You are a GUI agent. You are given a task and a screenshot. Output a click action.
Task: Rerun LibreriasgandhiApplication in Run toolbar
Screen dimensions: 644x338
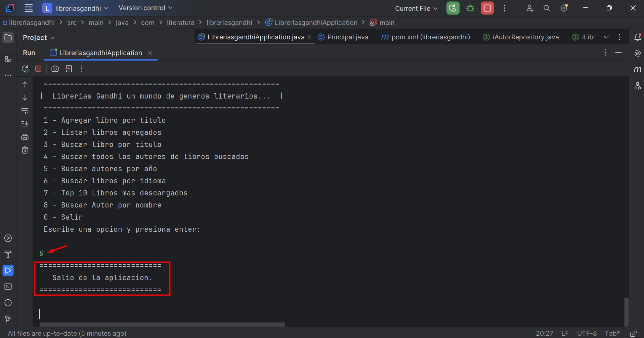(x=25, y=69)
